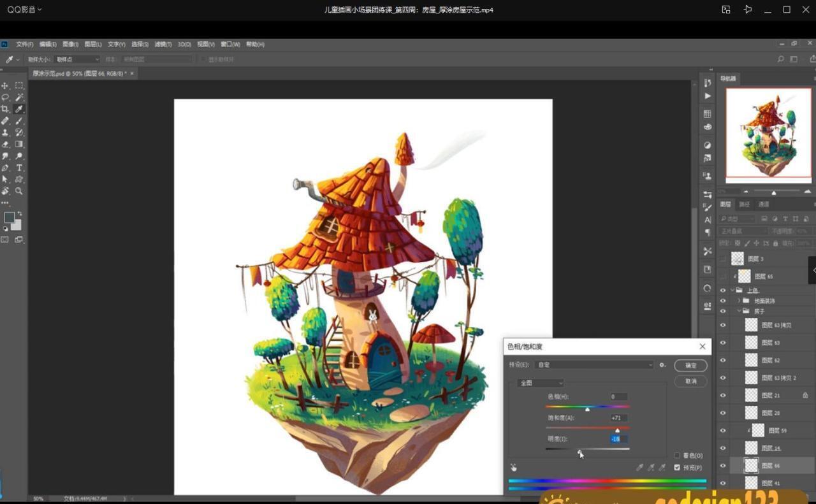Select the Clone Stamp tool

(5, 133)
